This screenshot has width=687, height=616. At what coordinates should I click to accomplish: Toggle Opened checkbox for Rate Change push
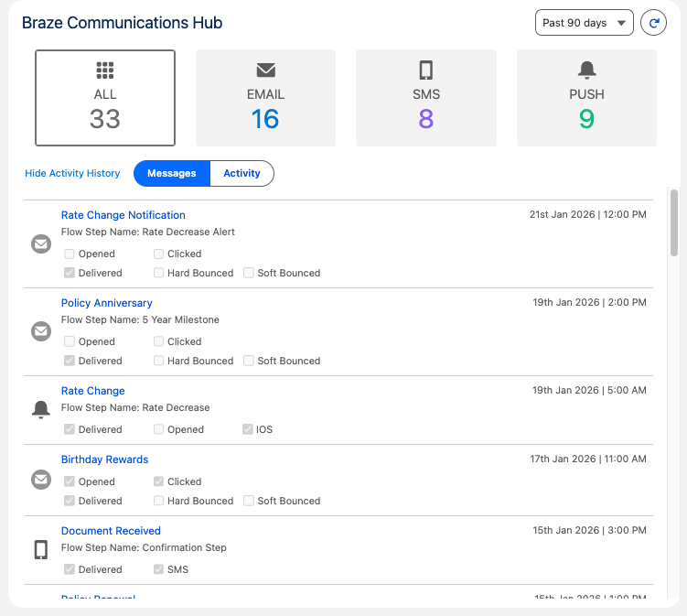pyautogui.click(x=158, y=428)
